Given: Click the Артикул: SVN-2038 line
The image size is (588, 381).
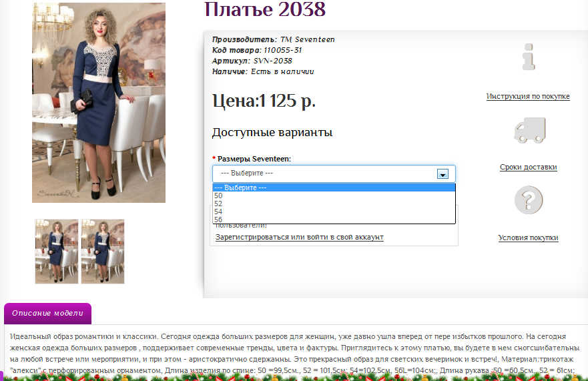Looking at the screenshot, I should pyautogui.click(x=252, y=61).
